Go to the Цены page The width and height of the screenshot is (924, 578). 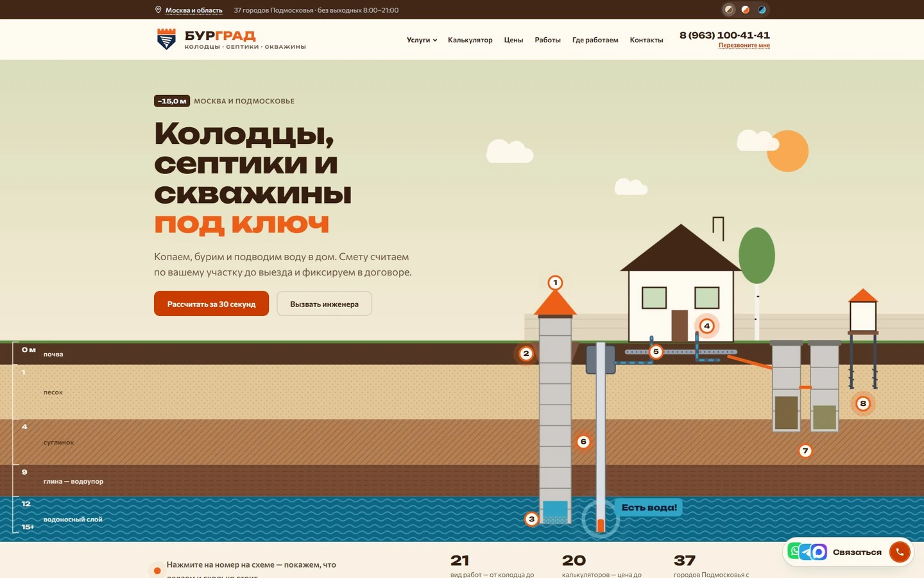click(513, 40)
